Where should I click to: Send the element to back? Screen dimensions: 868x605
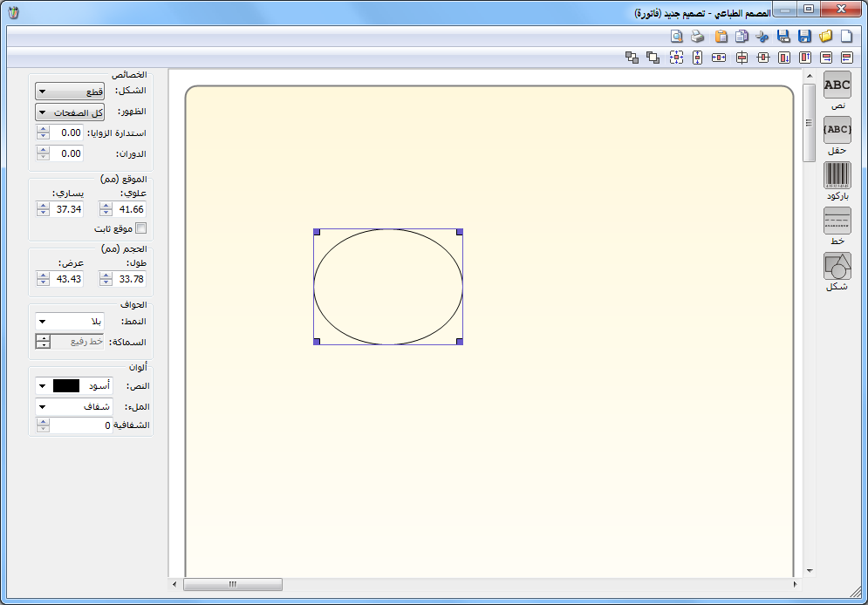point(632,58)
